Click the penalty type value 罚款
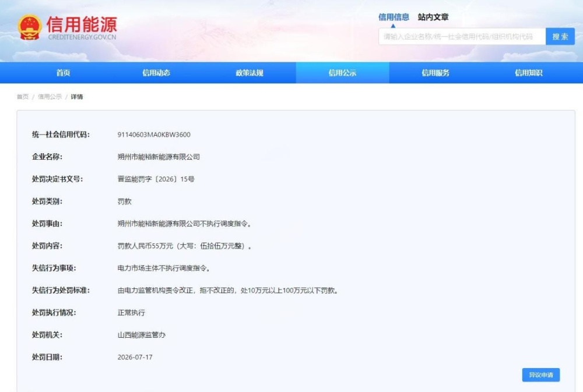The image size is (583, 392). pyautogui.click(x=125, y=202)
